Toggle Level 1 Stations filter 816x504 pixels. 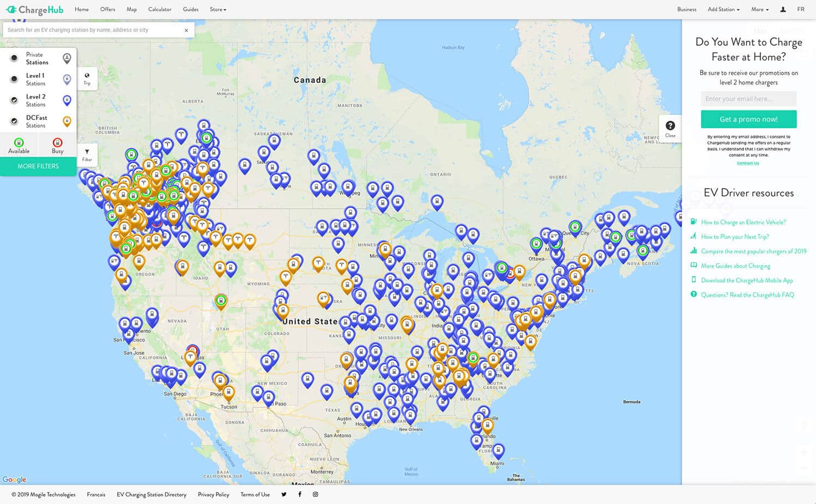pyautogui.click(x=14, y=79)
